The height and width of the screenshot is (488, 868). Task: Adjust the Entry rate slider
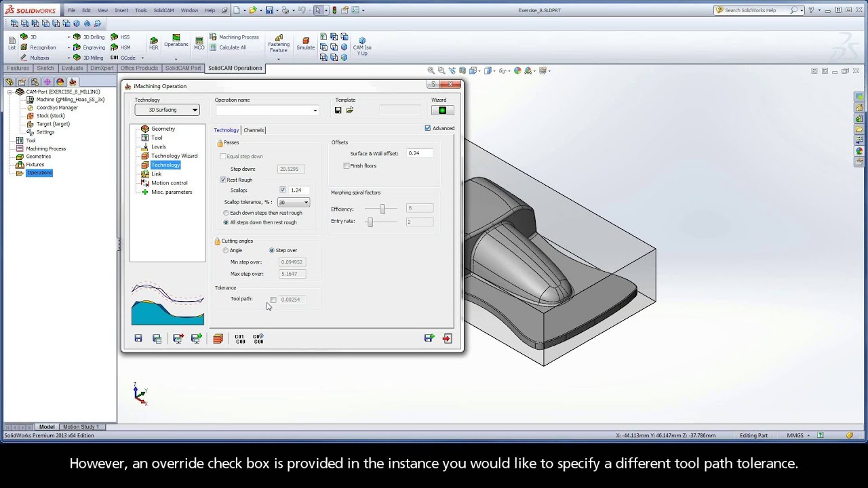point(370,222)
